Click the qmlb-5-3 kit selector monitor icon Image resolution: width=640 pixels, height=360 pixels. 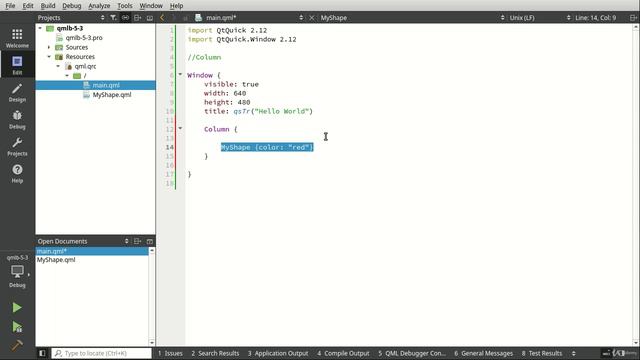(17, 271)
